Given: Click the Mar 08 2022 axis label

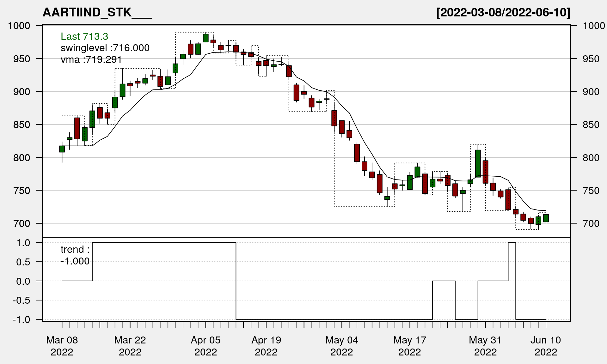Looking at the screenshot, I should click(x=62, y=346).
